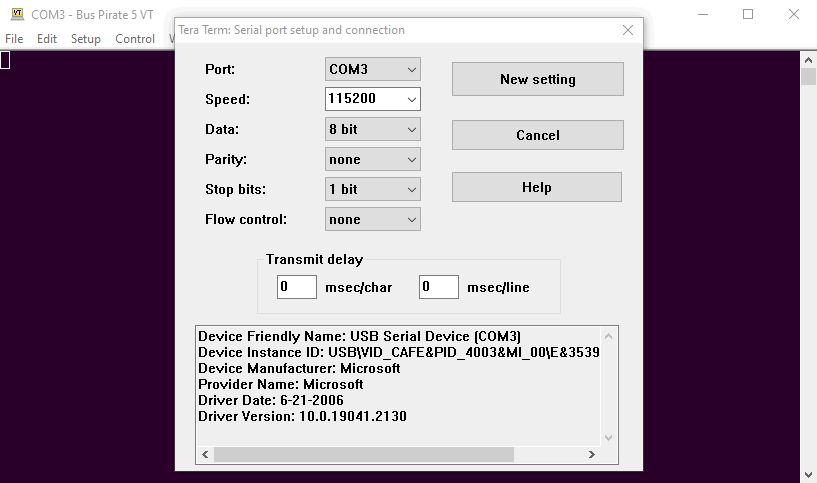817x483 pixels.
Task: Close the Tera Term main window
Action: click(x=794, y=14)
